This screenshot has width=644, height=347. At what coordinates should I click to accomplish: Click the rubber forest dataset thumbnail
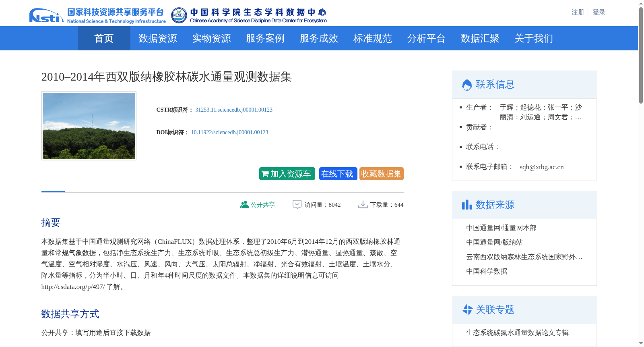[89, 126]
